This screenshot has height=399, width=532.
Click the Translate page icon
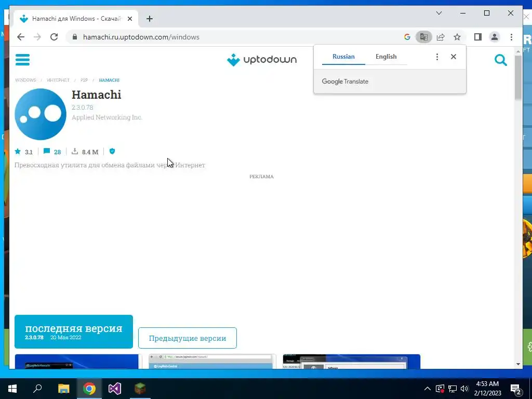tap(424, 37)
